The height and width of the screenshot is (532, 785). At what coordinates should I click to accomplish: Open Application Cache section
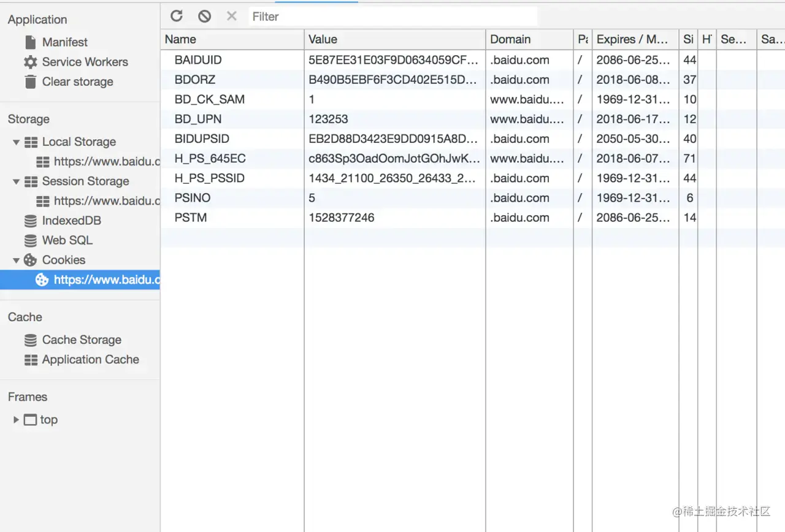pos(91,359)
